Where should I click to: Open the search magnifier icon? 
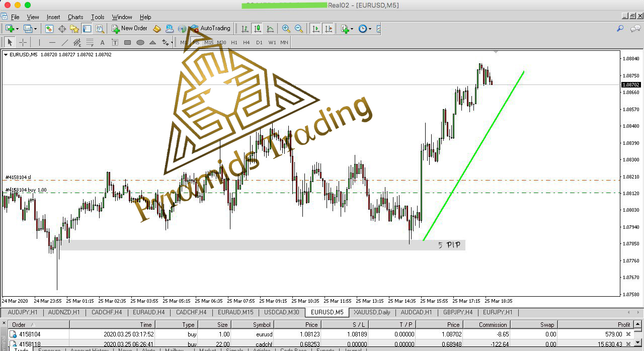tap(620, 29)
